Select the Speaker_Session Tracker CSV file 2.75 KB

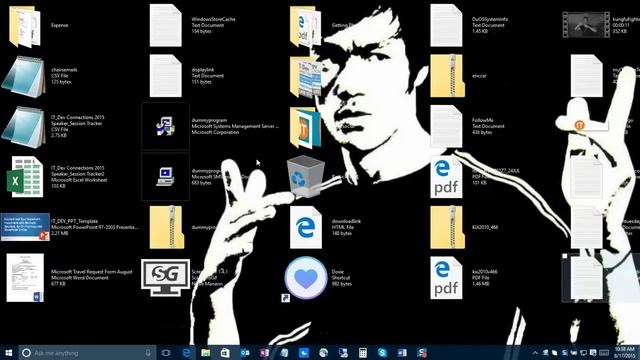[x=23, y=127]
